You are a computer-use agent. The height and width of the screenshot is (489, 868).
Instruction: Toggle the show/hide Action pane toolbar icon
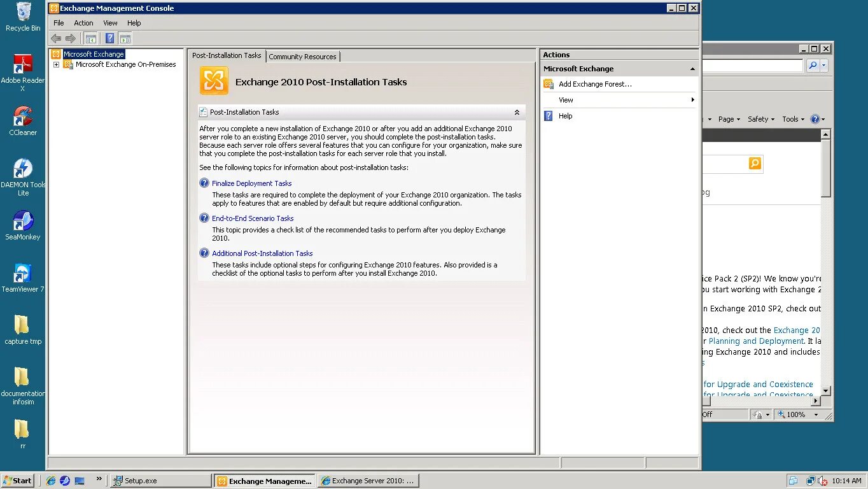125,39
